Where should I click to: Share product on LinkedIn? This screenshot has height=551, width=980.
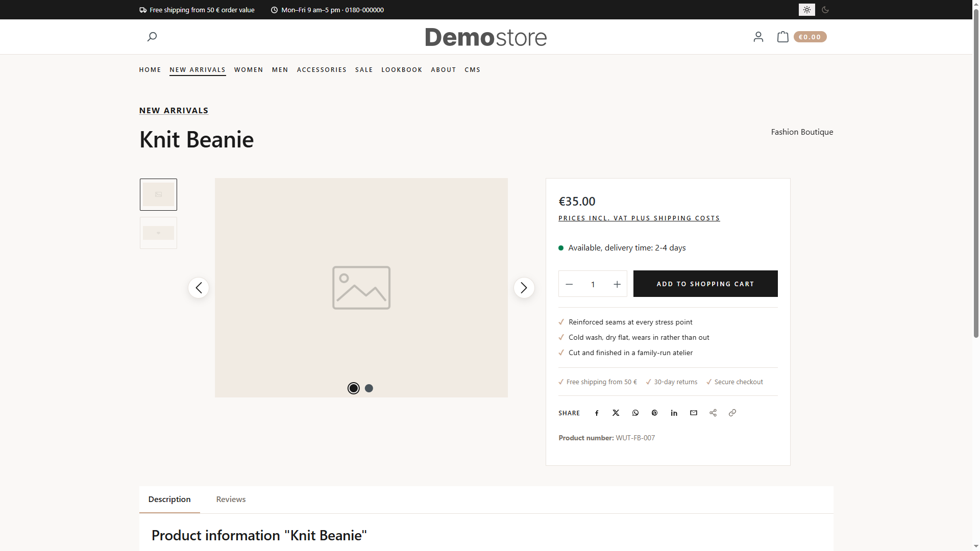tap(674, 413)
